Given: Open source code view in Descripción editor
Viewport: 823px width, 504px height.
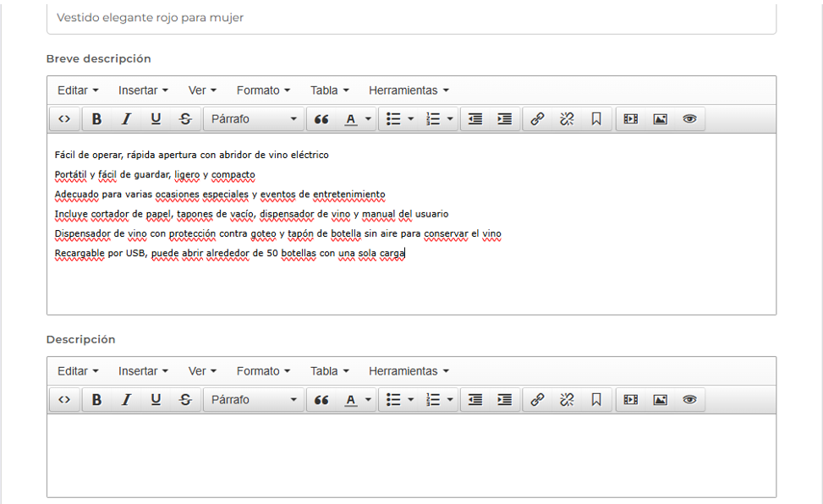Looking at the screenshot, I should (x=64, y=400).
